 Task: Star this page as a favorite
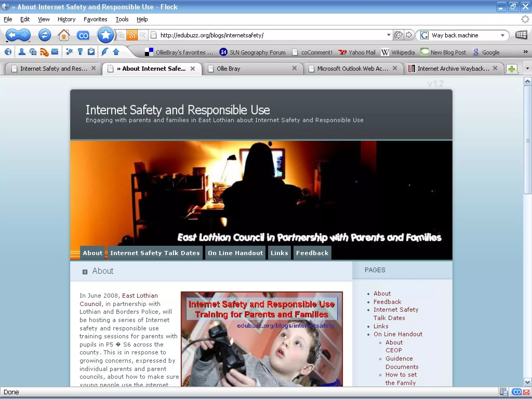[105, 35]
